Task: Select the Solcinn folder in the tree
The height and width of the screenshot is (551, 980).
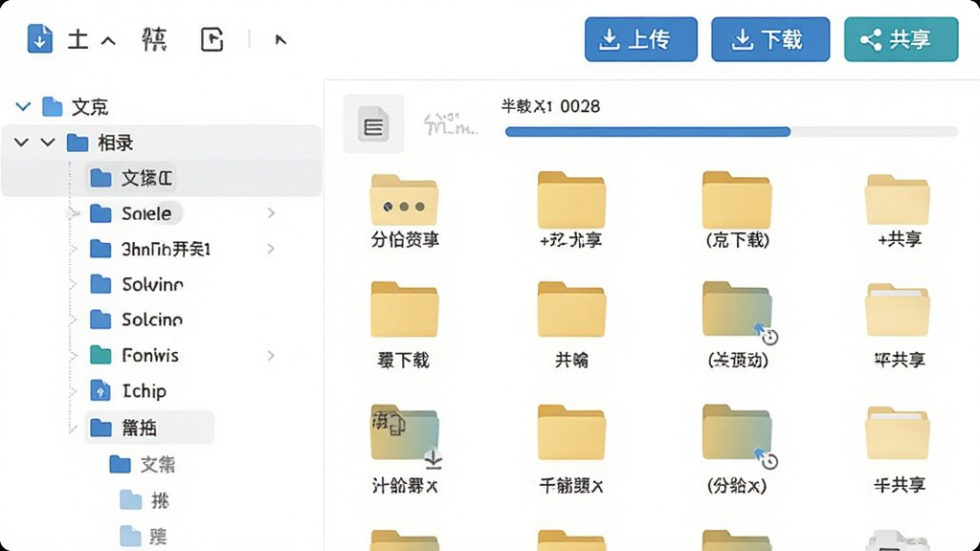Action: [136, 320]
